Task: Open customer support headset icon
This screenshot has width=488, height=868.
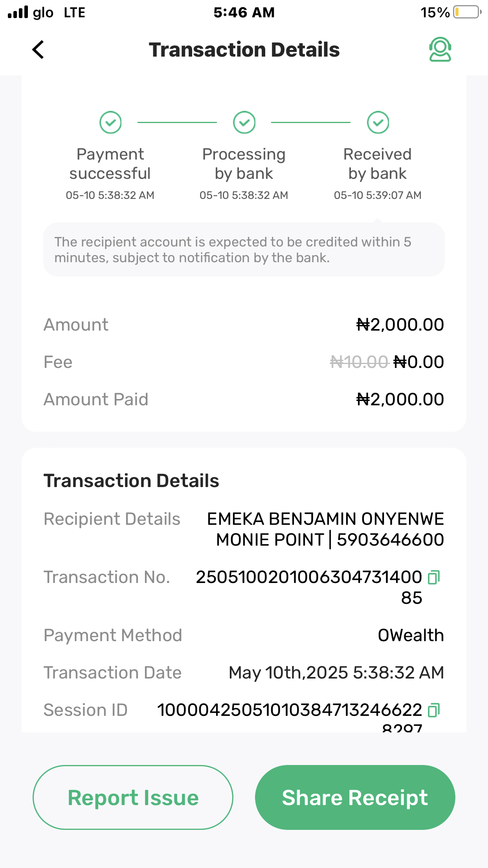Action: [x=440, y=50]
